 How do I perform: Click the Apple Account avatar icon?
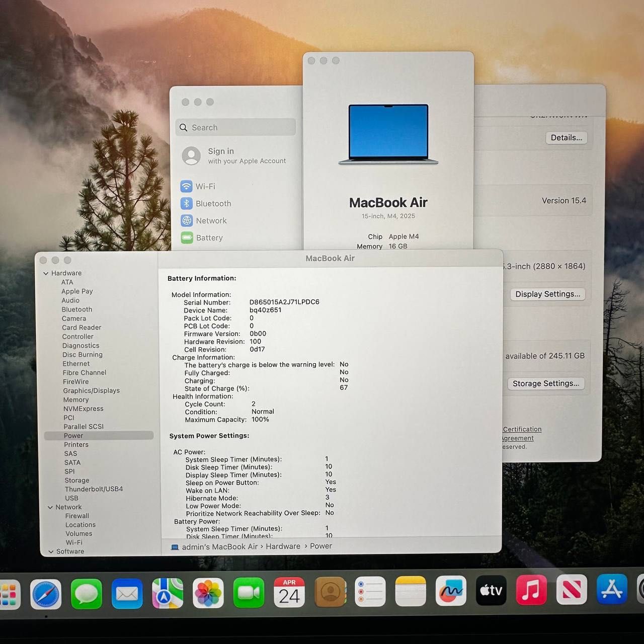(191, 155)
